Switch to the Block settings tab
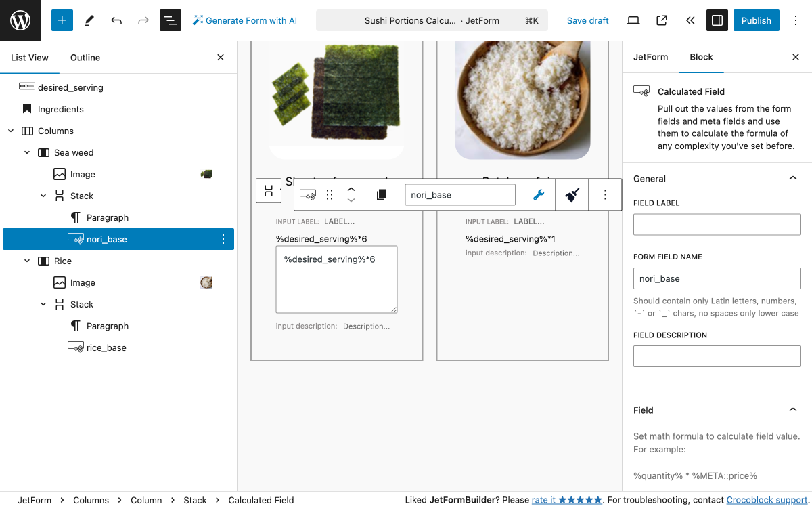This screenshot has width=812, height=508. [701, 57]
